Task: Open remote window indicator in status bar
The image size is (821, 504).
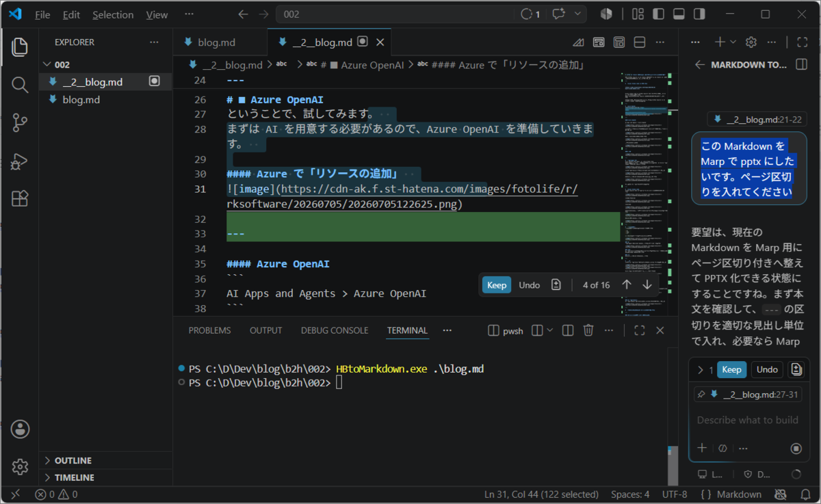Action: pyautogui.click(x=15, y=494)
